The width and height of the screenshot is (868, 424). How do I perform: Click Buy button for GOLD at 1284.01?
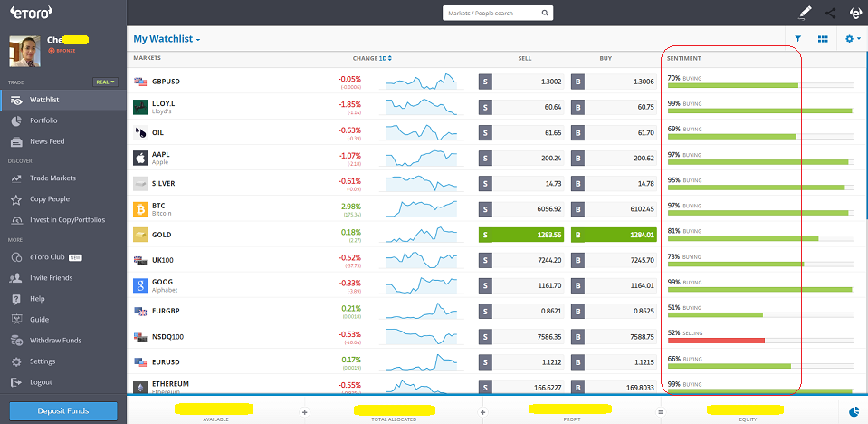614,235
